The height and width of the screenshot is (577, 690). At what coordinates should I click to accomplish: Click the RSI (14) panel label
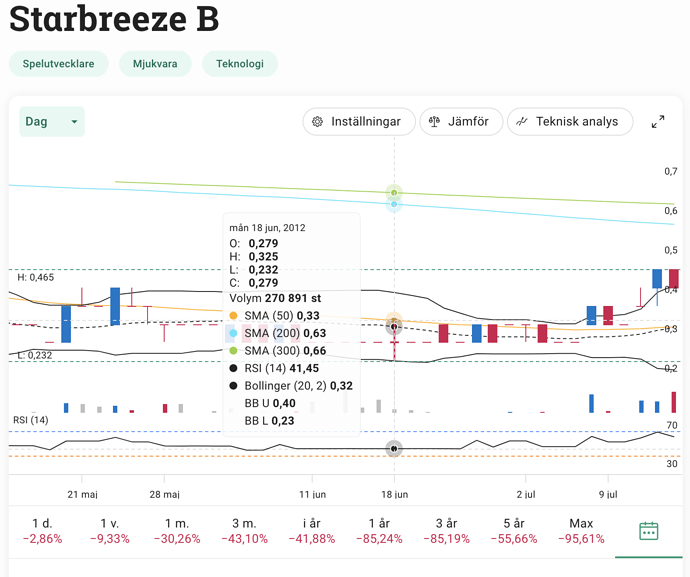(x=31, y=420)
